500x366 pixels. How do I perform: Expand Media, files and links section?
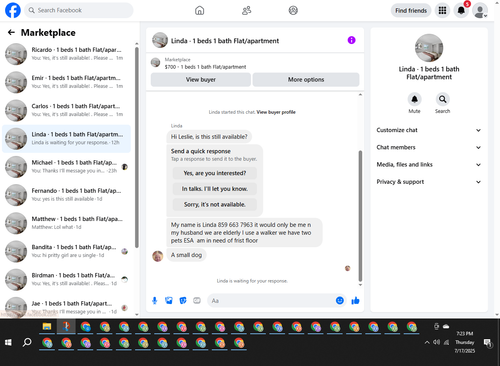[x=429, y=165]
